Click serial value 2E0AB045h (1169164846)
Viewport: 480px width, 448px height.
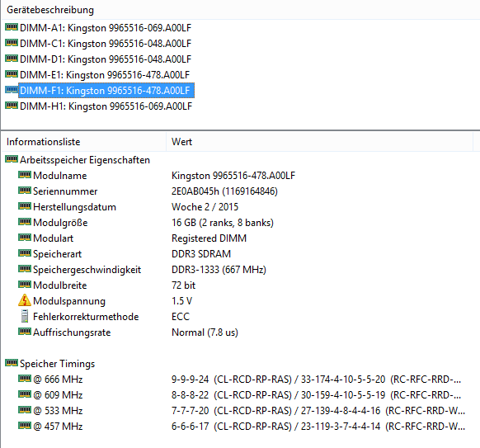224,191
